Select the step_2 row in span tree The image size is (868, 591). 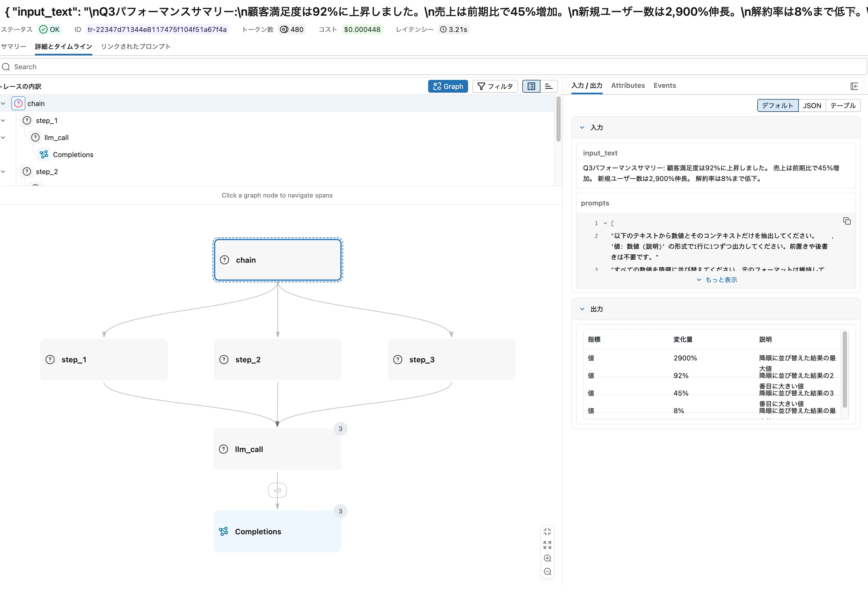click(x=277, y=171)
